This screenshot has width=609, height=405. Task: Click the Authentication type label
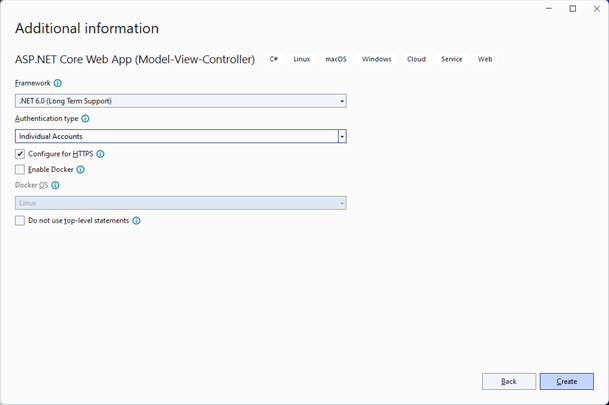coord(47,118)
